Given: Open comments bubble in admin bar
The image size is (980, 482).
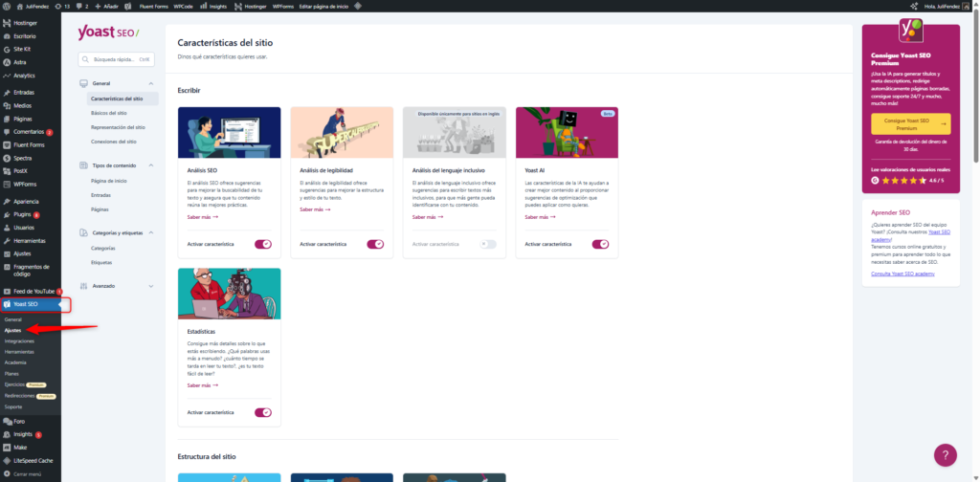Looking at the screenshot, I should point(82,6).
